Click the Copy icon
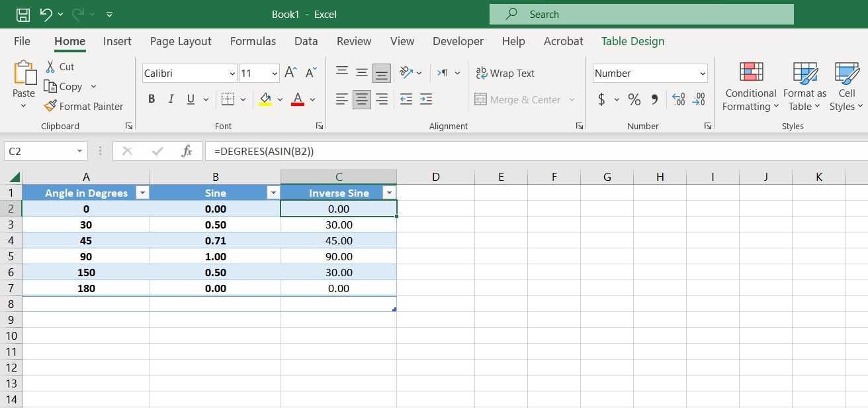The image size is (868, 408). (x=50, y=86)
